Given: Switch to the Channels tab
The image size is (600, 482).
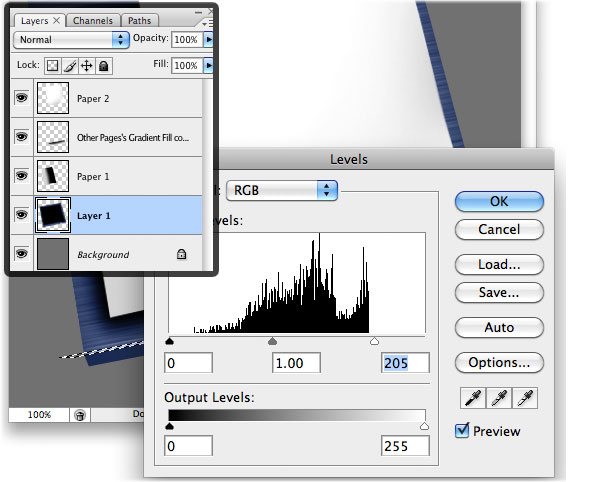Looking at the screenshot, I should click(93, 21).
